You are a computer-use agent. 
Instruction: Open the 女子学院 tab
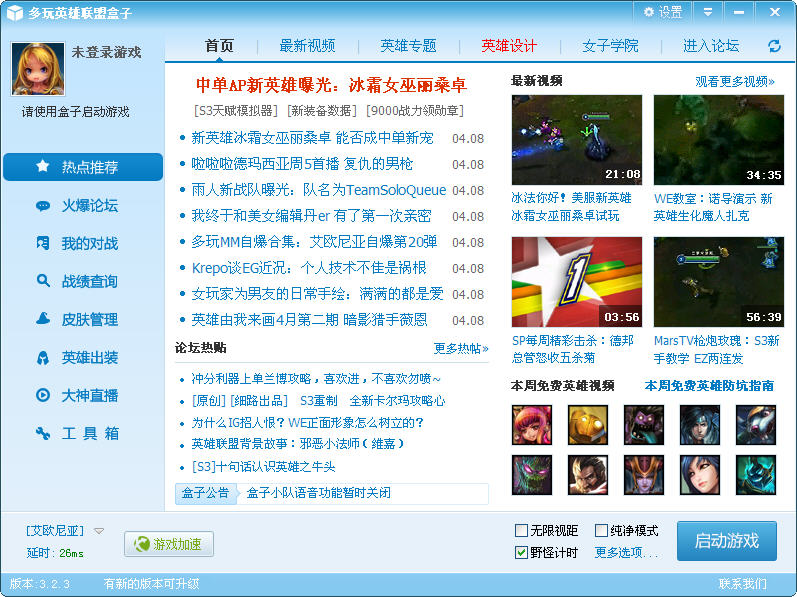(610, 46)
